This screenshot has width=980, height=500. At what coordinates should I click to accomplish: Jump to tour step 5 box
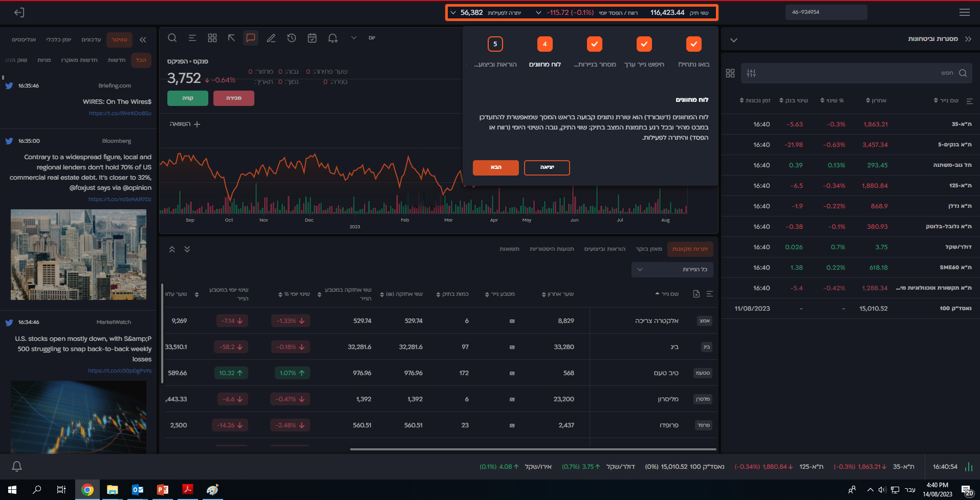point(495,45)
